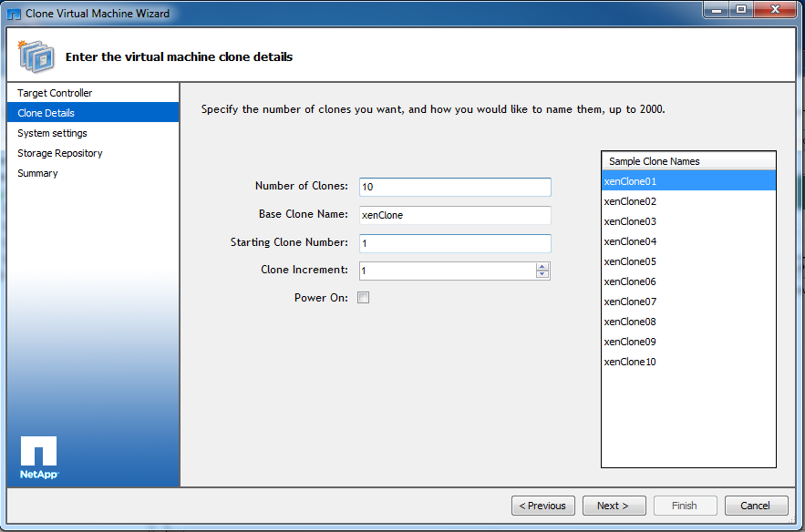Go back with the Previous button
This screenshot has height=532, width=805.
[543, 506]
